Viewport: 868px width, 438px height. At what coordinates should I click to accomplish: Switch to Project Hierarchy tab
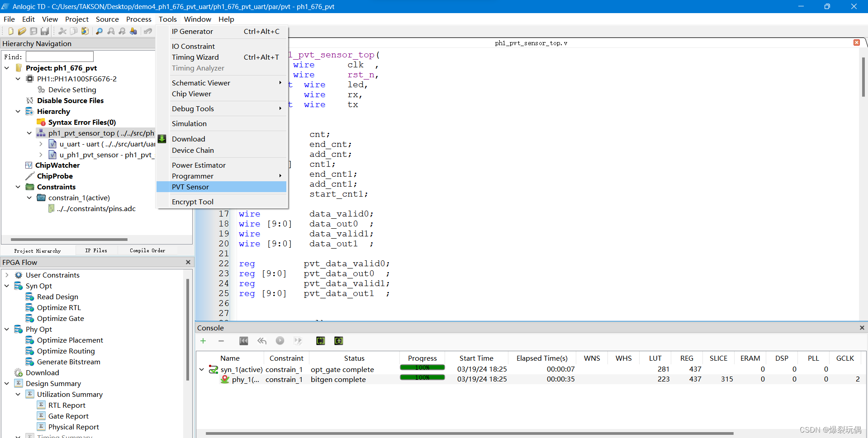coord(38,250)
